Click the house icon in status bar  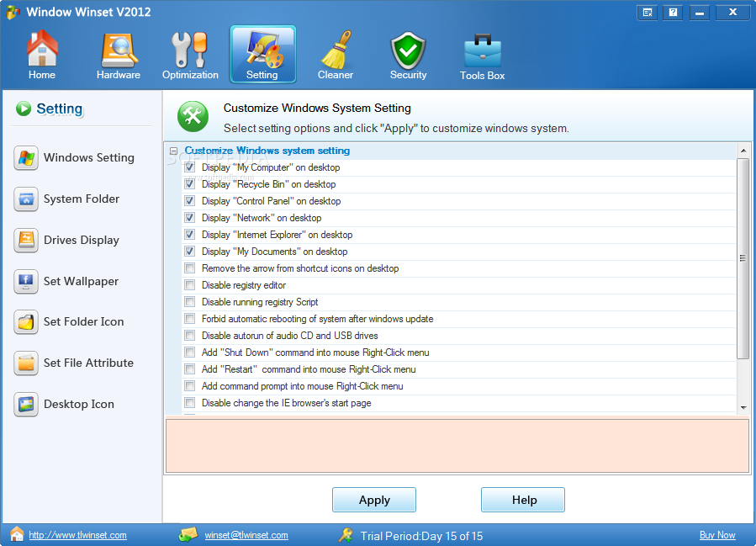tap(17, 534)
